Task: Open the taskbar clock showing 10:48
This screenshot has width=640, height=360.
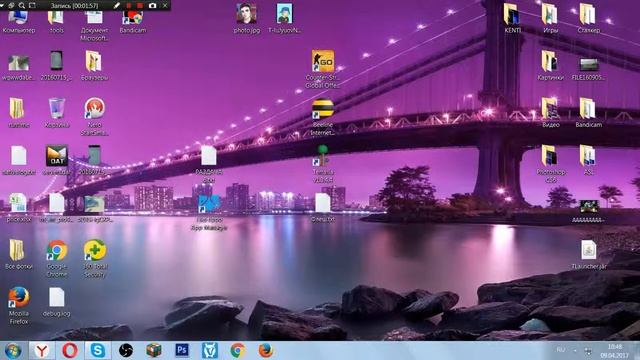Action: (615, 351)
